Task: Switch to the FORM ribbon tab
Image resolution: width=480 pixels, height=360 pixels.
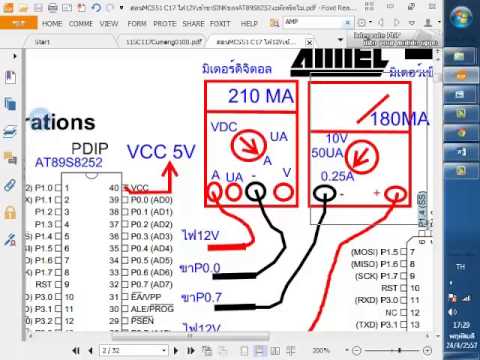Action: coord(137,24)
